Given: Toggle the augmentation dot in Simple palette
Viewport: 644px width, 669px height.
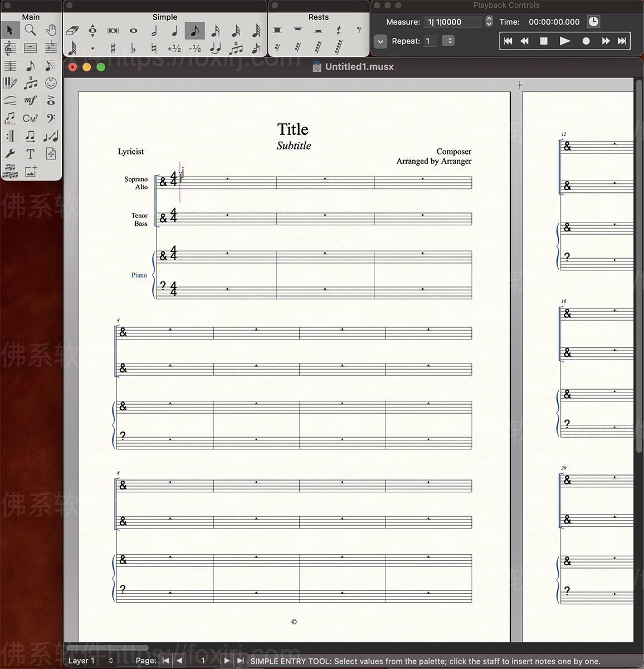Looking at the screenshot, I should tap(92, 49).
